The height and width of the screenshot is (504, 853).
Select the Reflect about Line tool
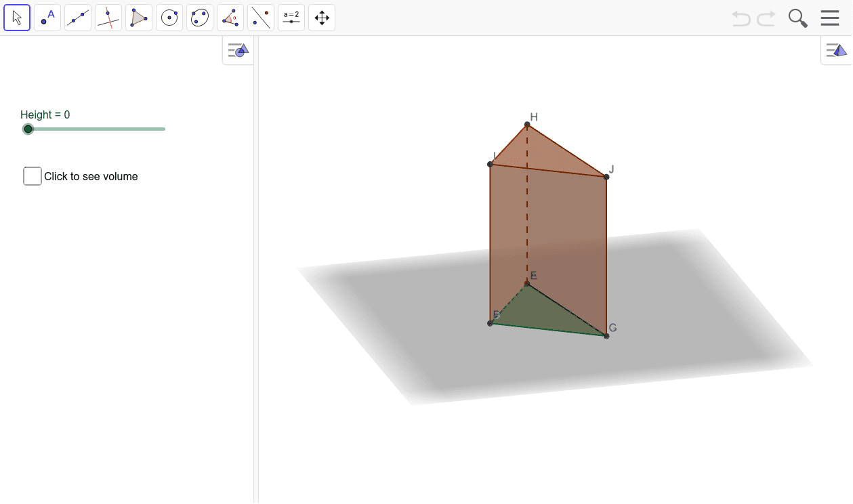pyautogui.click(x=260, y=17)
